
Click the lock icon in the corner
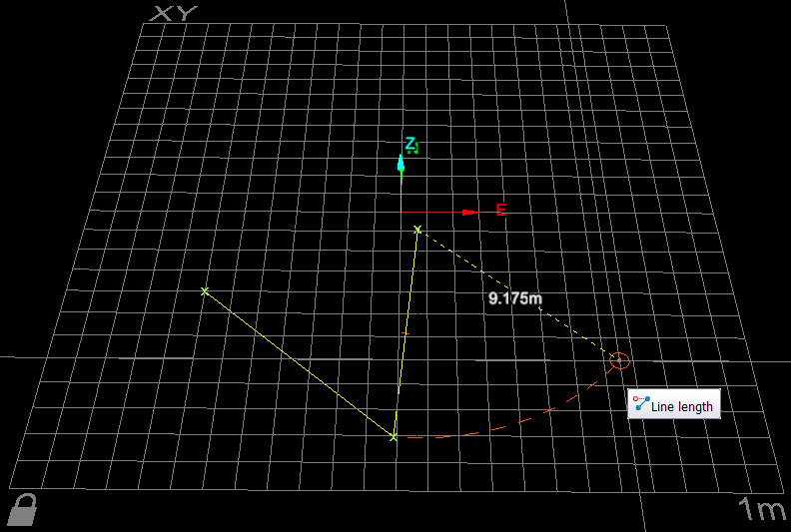tap(24, 510)
